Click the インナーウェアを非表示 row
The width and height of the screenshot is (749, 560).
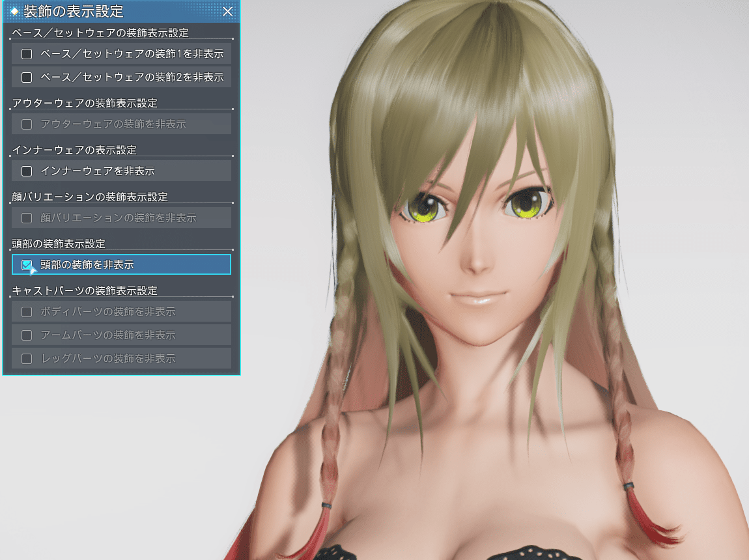tap(121, 171)
